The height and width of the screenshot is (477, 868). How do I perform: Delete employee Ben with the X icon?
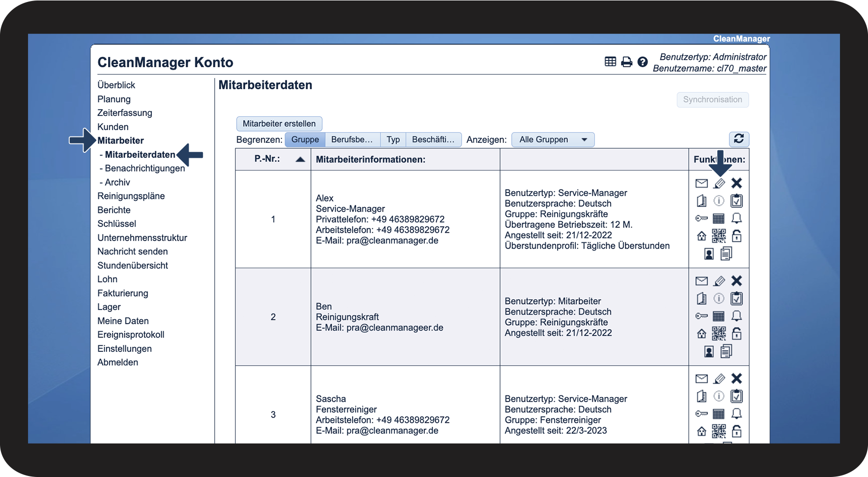(736, 281)
